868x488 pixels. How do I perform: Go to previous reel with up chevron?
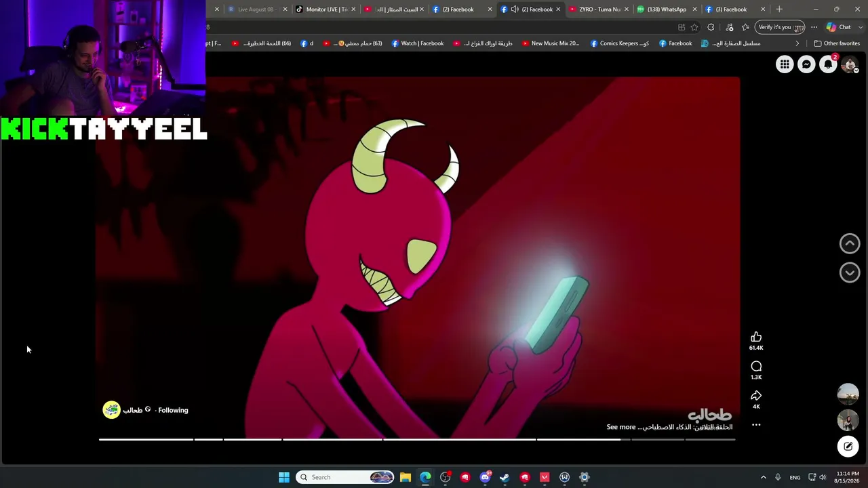pos(850,243)
